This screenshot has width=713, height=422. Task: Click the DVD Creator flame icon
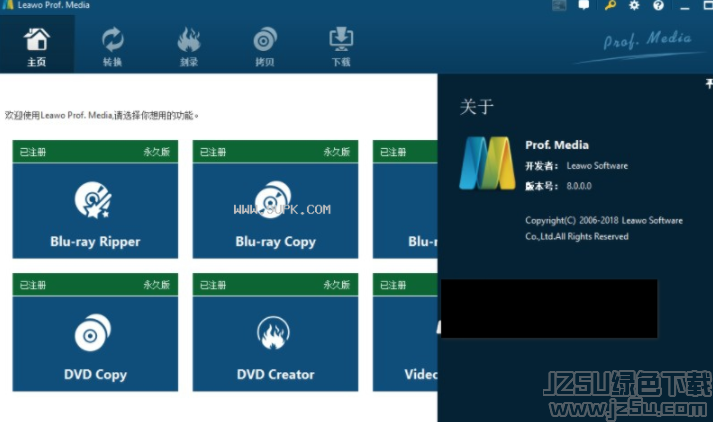point(273,332)
